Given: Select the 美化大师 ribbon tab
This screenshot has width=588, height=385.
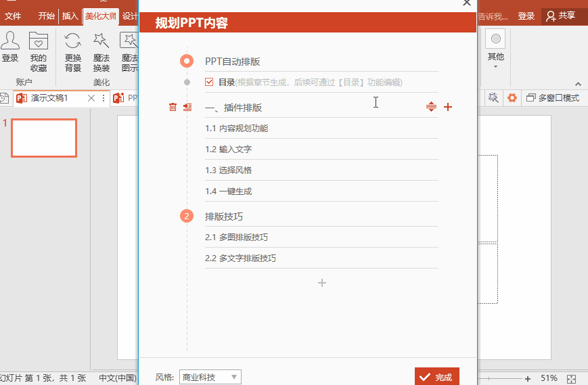Looking at the screenshot, I should click(101, 16).
